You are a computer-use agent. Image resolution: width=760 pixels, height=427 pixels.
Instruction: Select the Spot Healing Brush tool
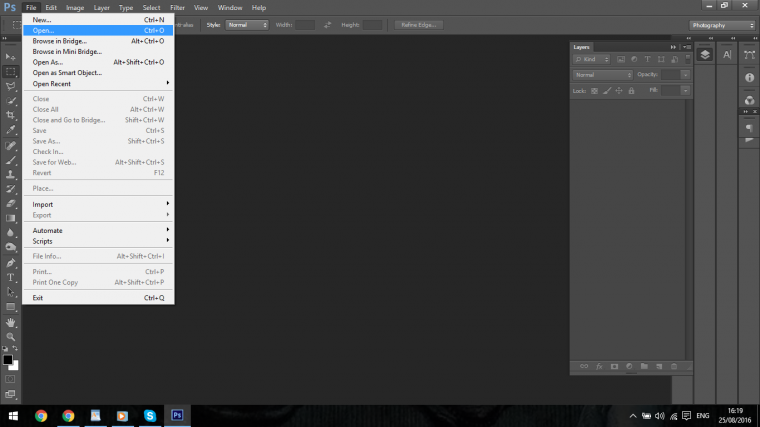coord(10,145)
